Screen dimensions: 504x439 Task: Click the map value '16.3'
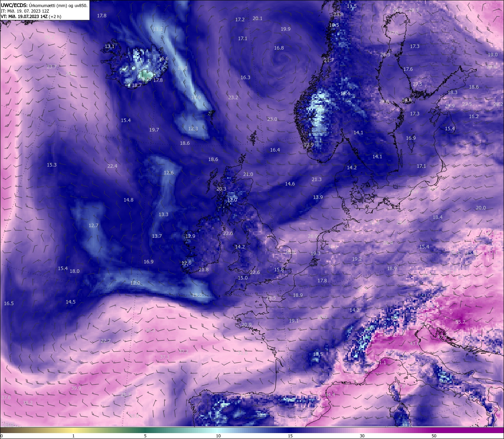point(245,77)
